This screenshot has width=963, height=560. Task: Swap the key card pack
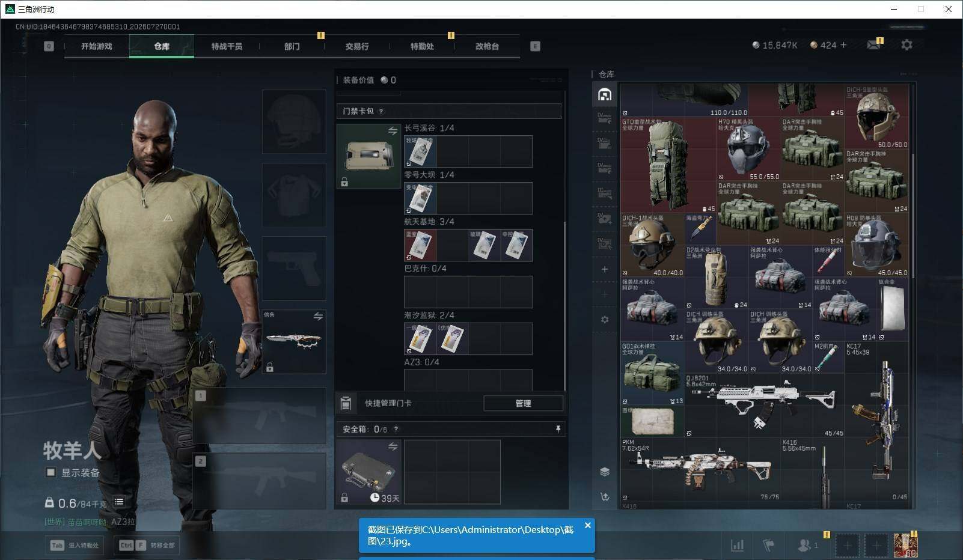(x=393, y=131)
